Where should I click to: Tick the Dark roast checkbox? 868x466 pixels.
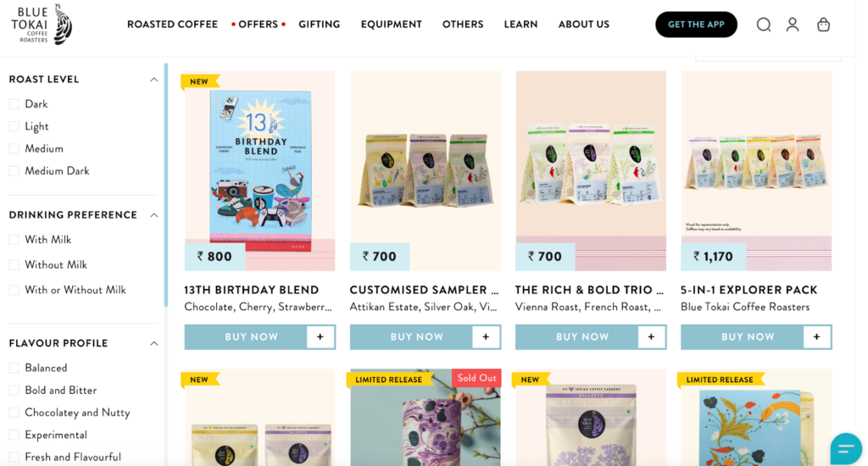tap(14, 104)
